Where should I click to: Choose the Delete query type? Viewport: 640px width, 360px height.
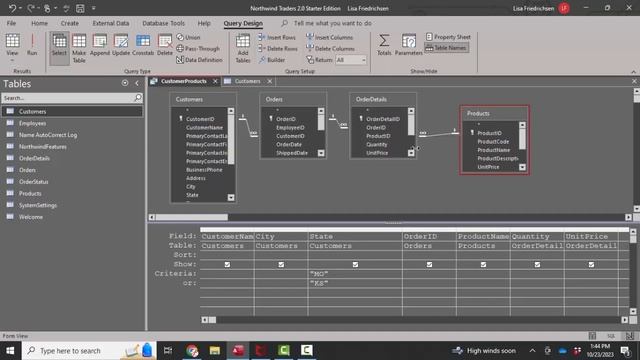(164, 45)
